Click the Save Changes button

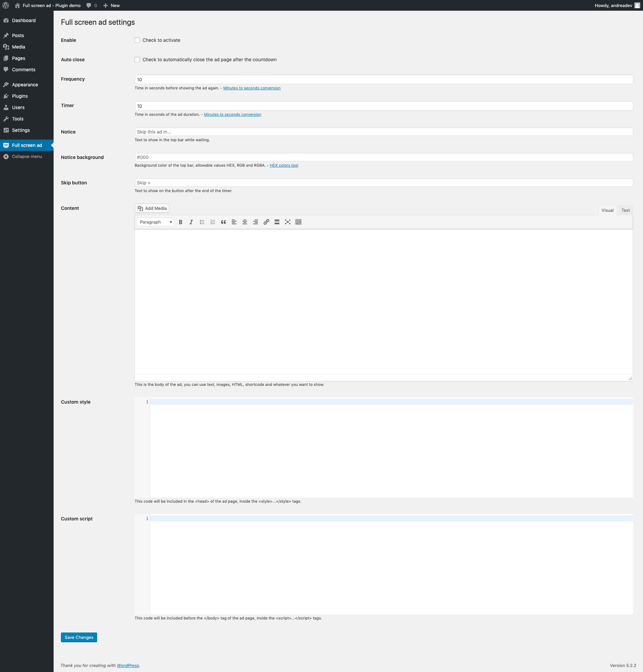[79, 638]
